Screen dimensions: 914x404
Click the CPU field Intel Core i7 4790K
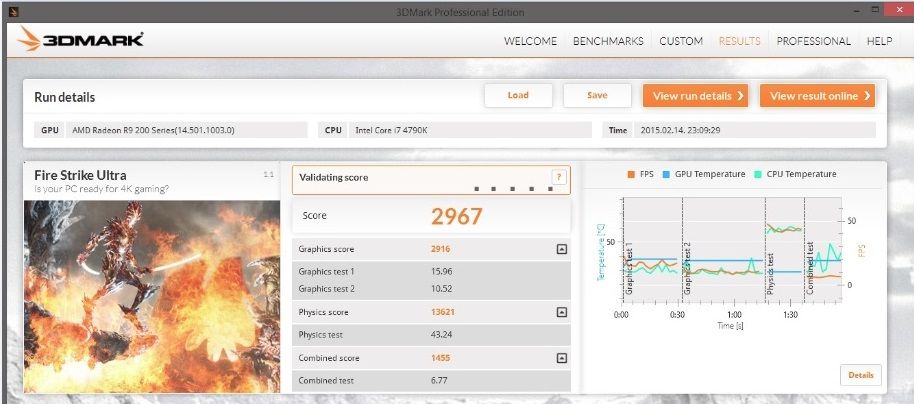[x=470, y=130]
